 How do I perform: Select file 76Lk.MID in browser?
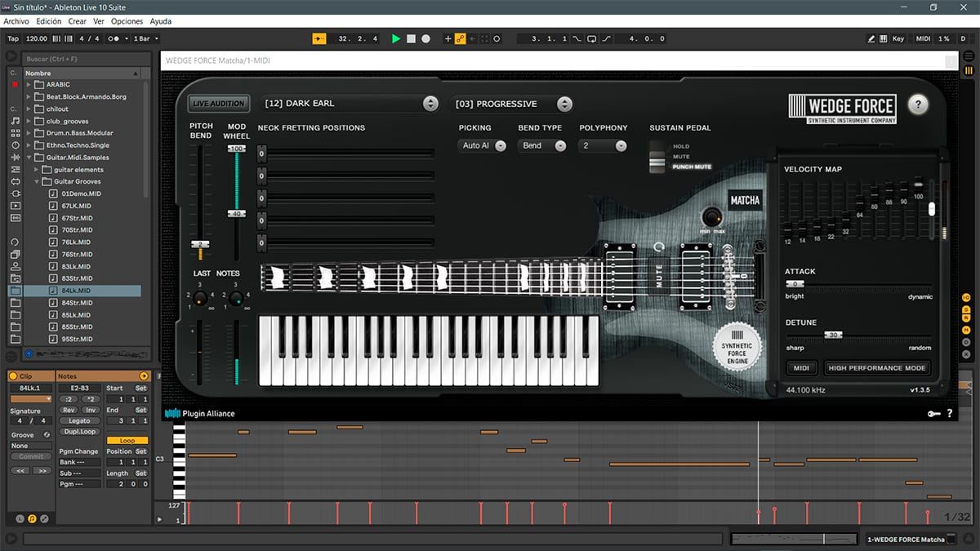pos(75,242)
